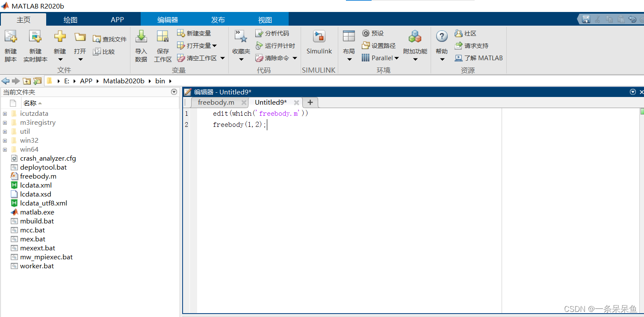Launch Simulink
644x317 pixels.
319,43
